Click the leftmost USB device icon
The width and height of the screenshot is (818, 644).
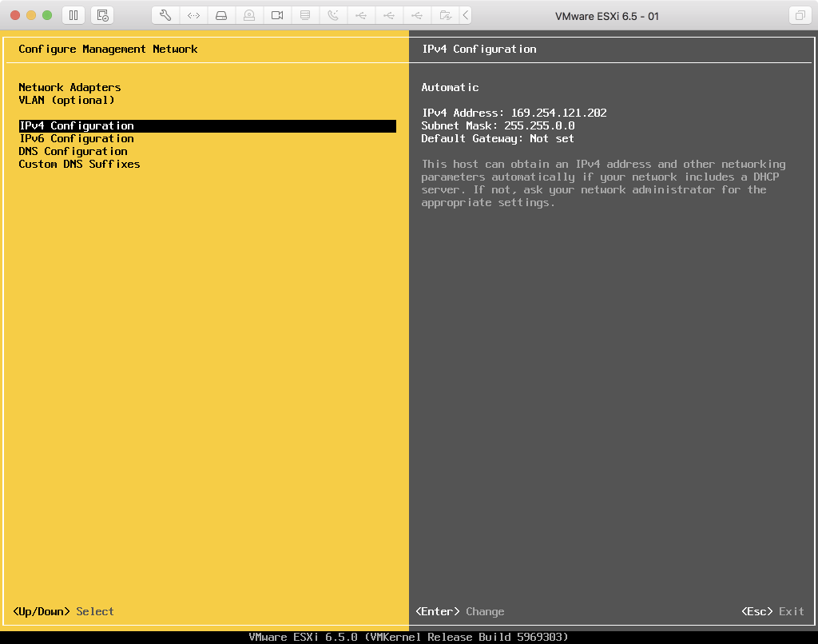click(x=361, y=15)
